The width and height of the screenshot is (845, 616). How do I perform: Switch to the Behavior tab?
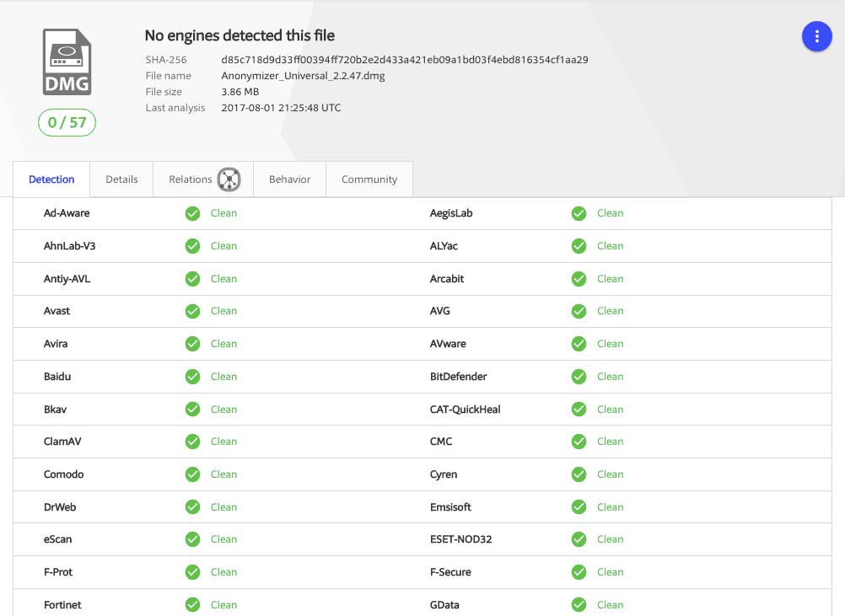coord(290,179)
